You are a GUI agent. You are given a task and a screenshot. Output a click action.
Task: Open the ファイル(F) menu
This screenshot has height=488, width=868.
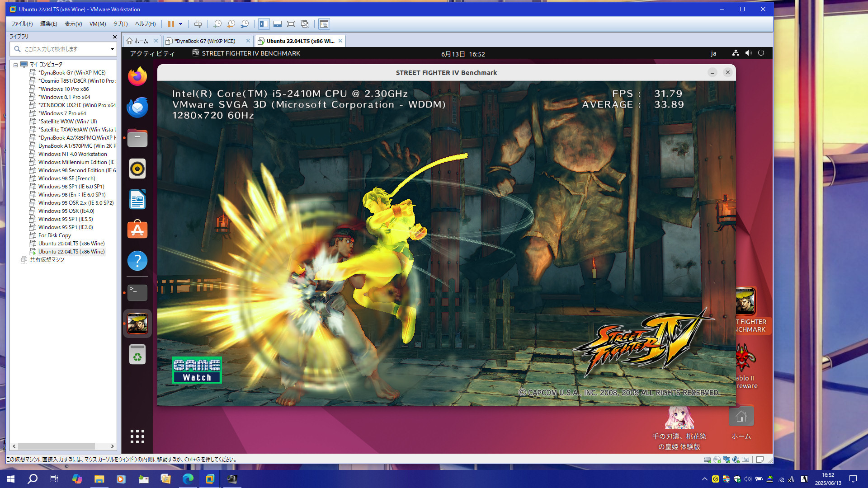22,24
